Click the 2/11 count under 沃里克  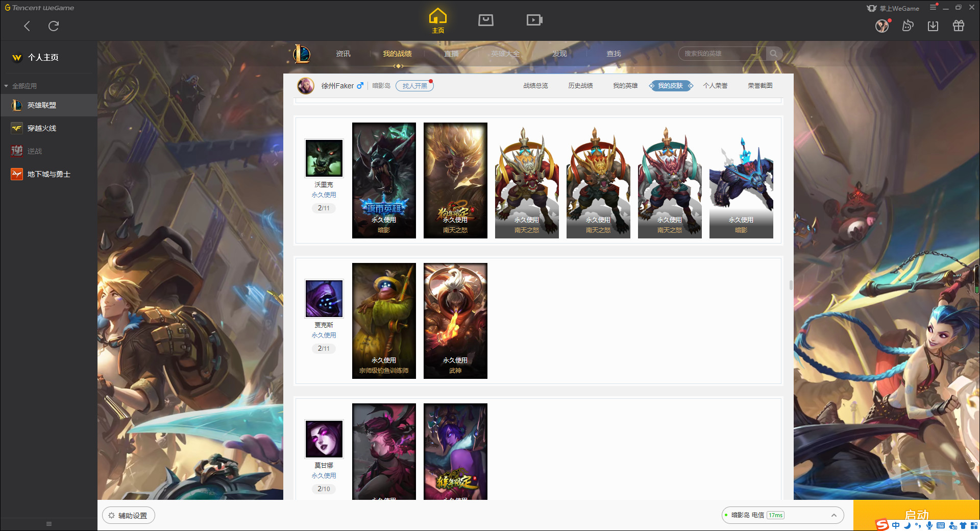pos(324,208)
